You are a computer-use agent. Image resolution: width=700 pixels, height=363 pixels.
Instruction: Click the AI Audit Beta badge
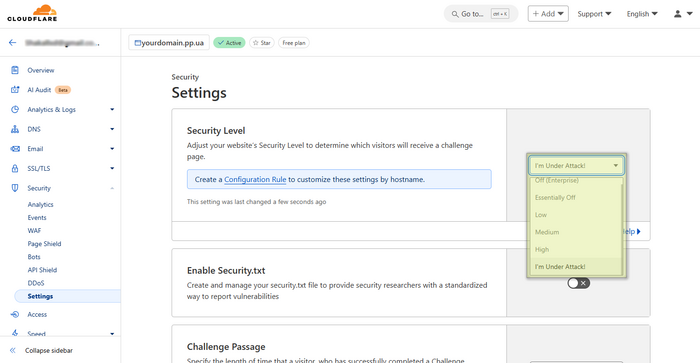click(62, 90)
